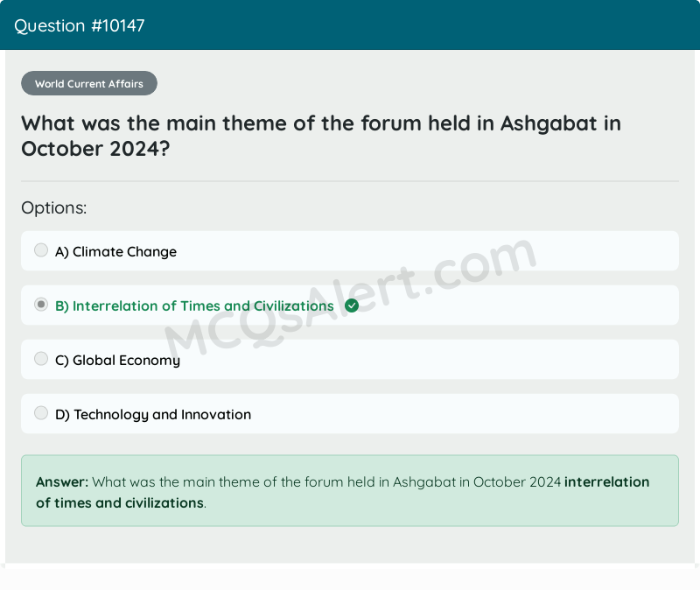Select the radio button for Technology and Innovation
Screen dimensions: 700x590
click(x=40, y=412)
